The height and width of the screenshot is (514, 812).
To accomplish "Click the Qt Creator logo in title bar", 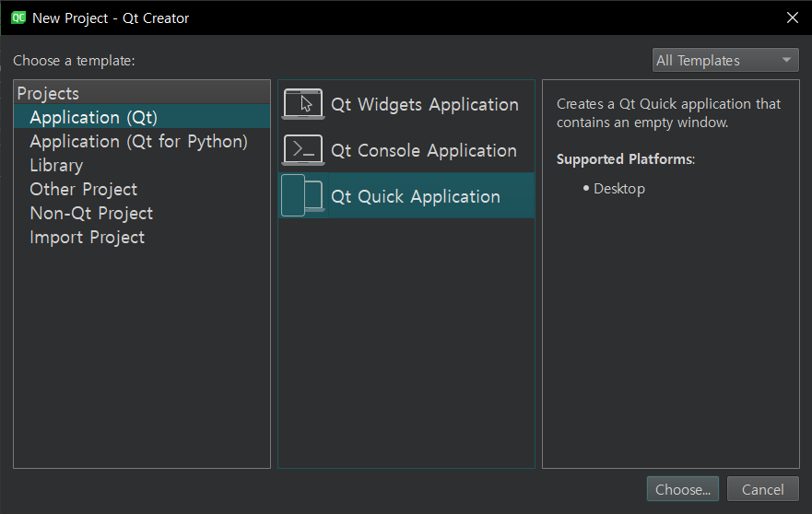I will tap(18, 18).
